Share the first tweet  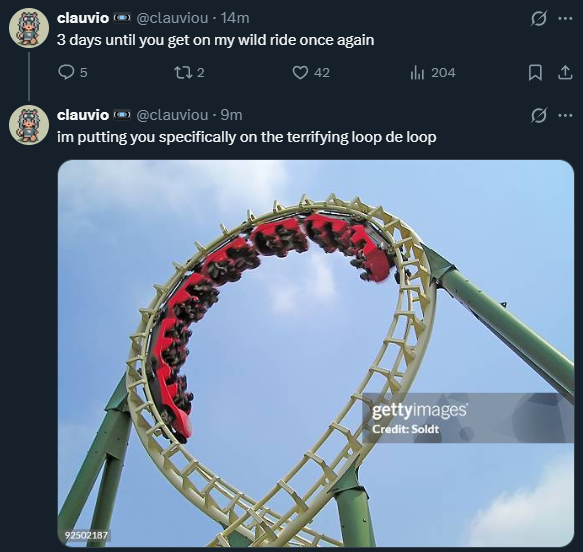click(x=565, y=72)
